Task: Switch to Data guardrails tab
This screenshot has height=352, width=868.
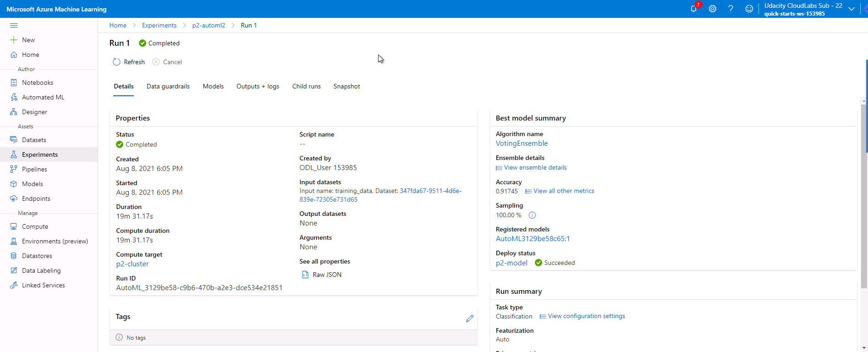Action: (x=168, y=86)
